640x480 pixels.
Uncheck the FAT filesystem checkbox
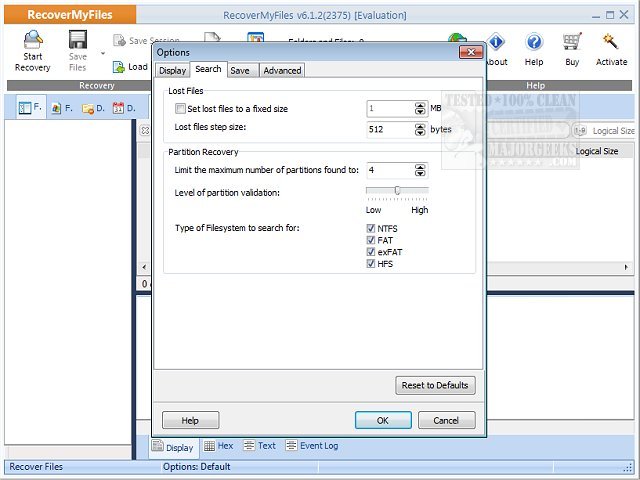(x=371, y=240)
